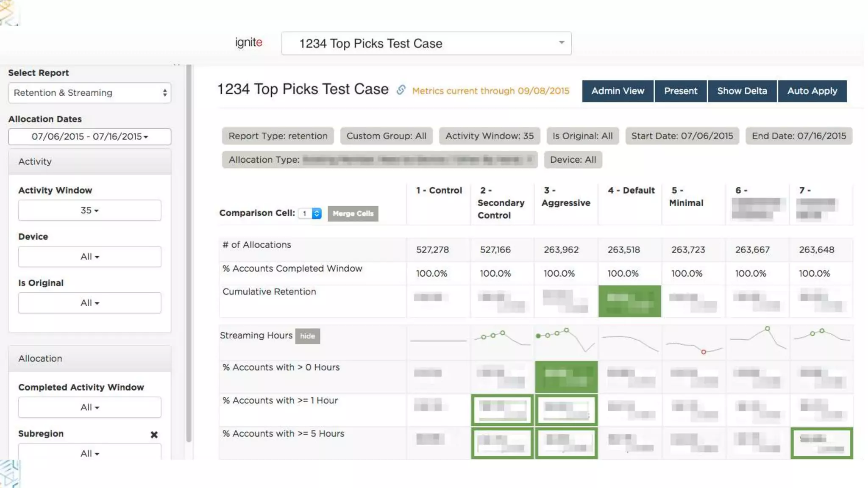Click the Comparison Cell stepper arrows
The height and width of the screenshot is (488, 868).
tap(317, 213)
